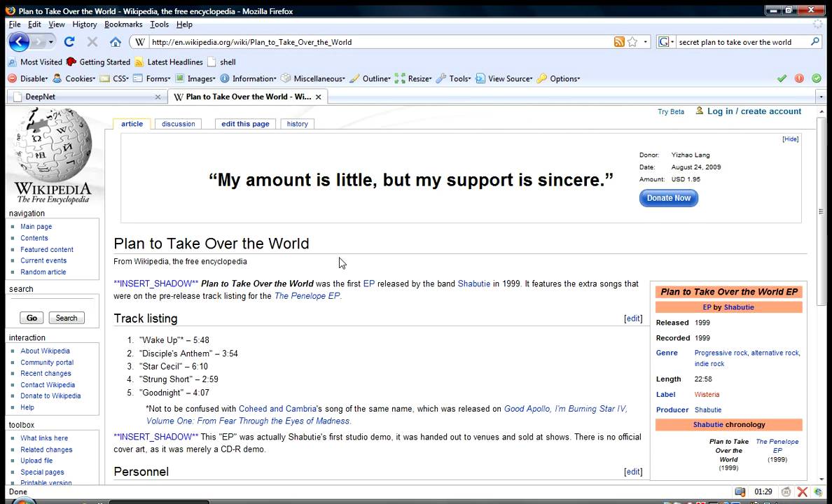This screenshot has height=504, width=832.
Task: Close the DeepNet tab
Action: click(158, 97)
